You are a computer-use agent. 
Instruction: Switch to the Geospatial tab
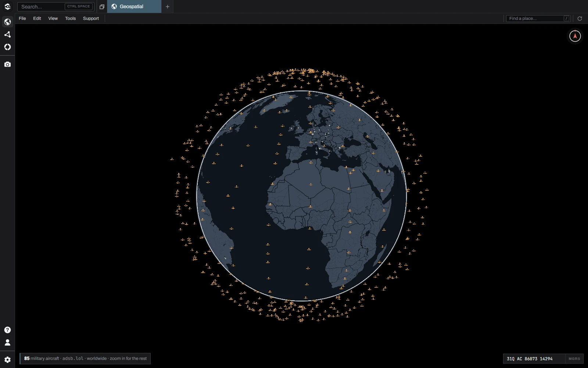pos(134,7)
